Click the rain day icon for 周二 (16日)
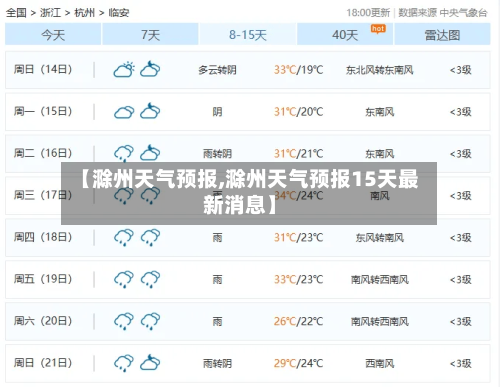This screenshot has height=387, width=500. coord(124,153)
